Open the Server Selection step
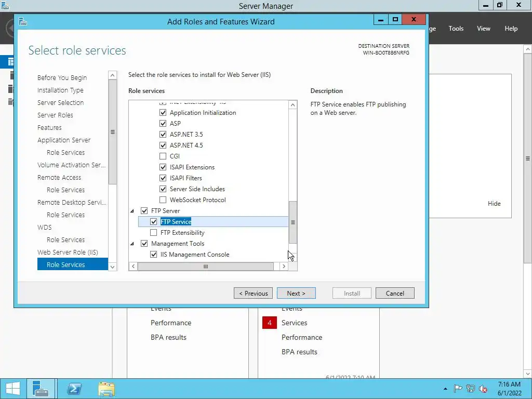The width and height of the screenshot is (532, 399). [60, 102]
